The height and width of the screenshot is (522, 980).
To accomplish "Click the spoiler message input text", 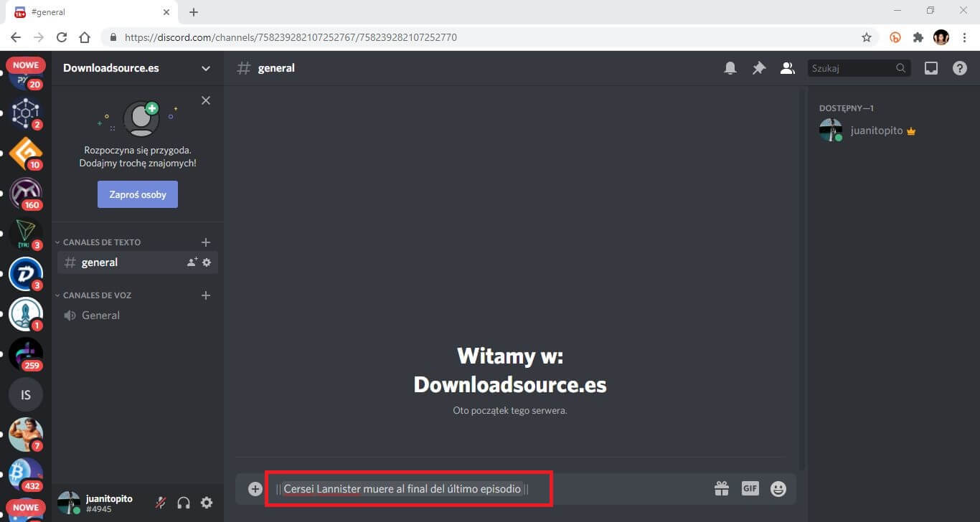I will coord(402,489).
